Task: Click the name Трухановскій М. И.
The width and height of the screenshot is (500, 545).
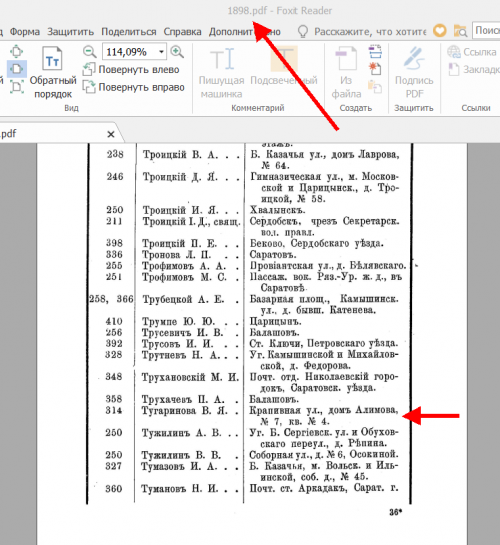Action: 190,377
